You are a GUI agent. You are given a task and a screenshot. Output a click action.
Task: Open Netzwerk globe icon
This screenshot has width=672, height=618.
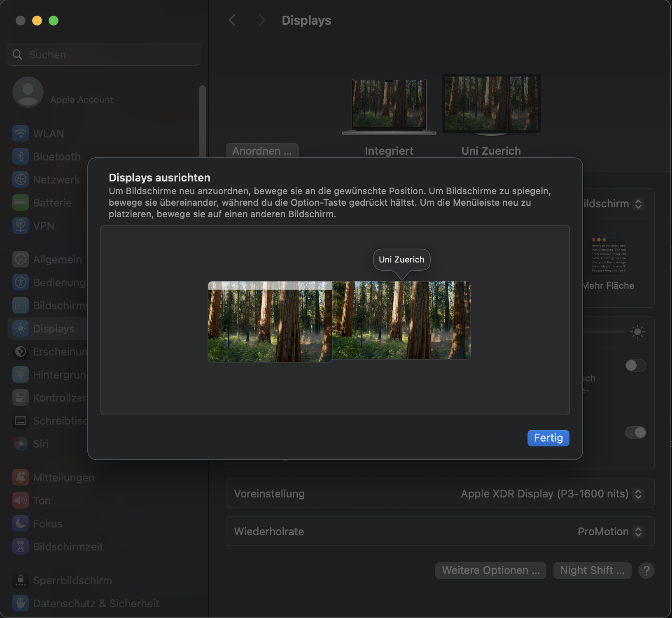(21, 179)
